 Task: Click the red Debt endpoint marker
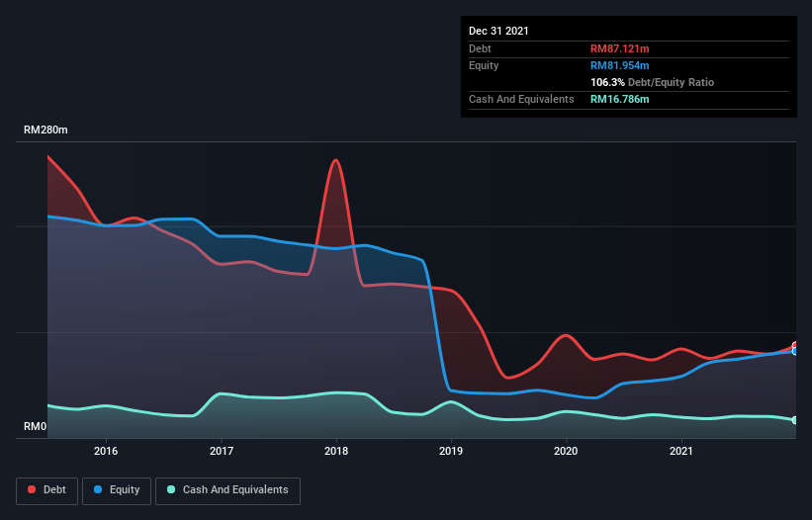(x=795, y=345)
